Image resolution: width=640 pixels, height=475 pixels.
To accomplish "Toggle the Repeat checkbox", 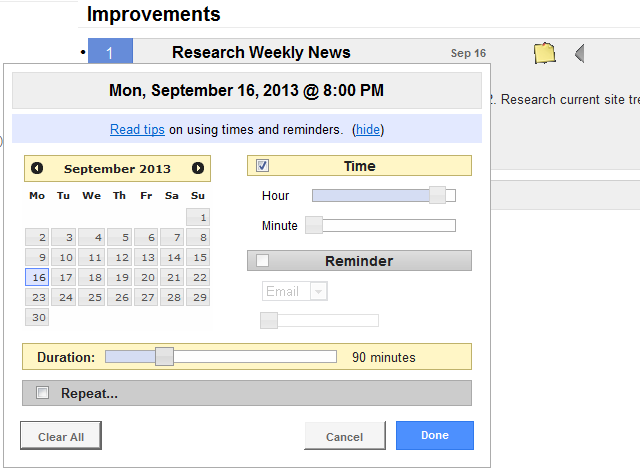I will pos(42,393).
